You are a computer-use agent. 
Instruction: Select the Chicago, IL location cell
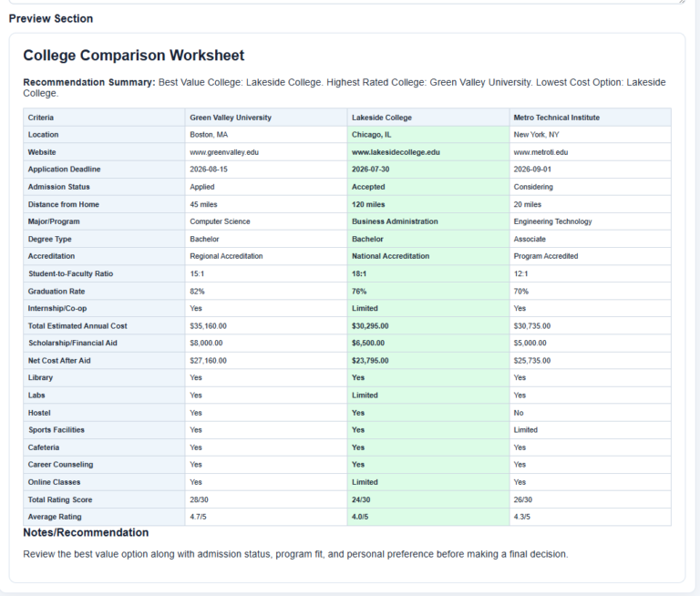tap(428, 135)
